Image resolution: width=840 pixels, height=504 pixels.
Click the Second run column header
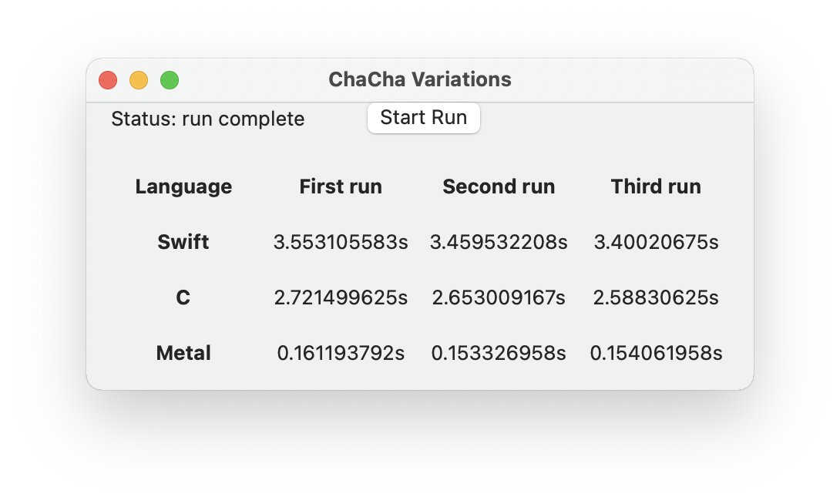(x=499, y=186)
